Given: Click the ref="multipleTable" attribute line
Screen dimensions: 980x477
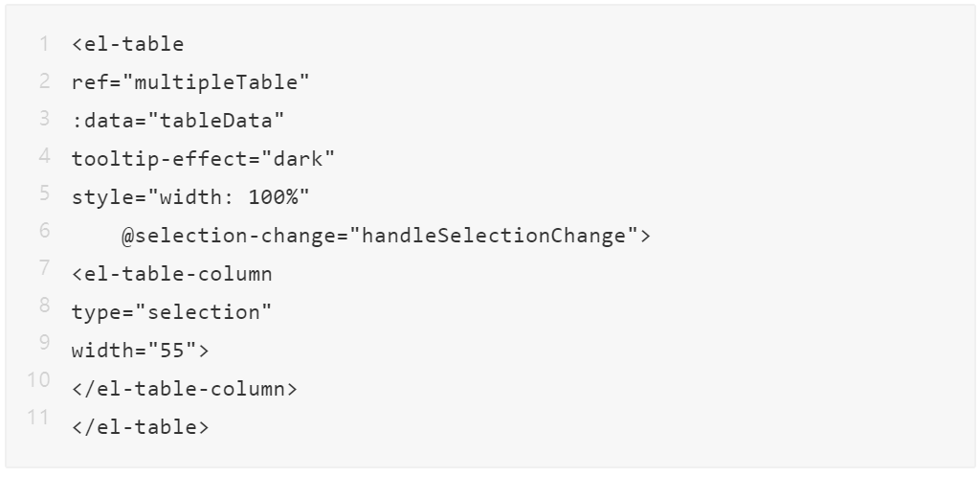Looking at the screenshot, I should 190,82.
